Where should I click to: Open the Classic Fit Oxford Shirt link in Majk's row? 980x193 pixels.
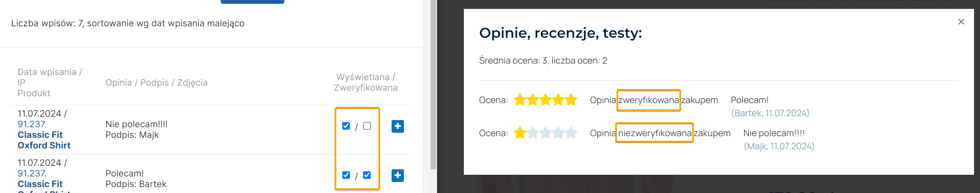[x=44, y=140]
